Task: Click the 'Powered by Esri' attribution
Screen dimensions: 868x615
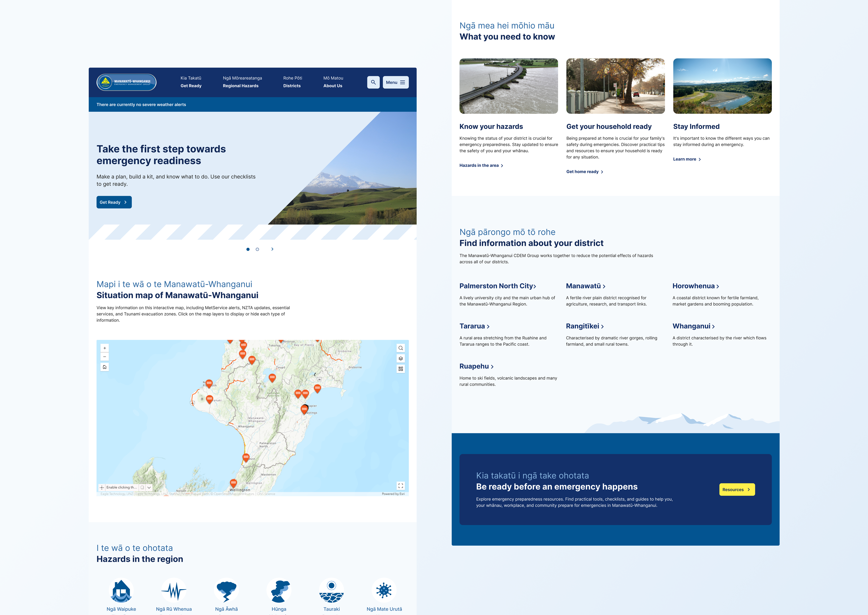Action: 393,494
